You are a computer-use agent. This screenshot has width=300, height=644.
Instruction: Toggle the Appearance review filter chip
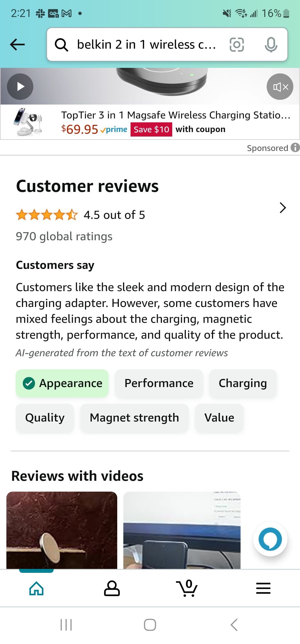pos(62,383)
